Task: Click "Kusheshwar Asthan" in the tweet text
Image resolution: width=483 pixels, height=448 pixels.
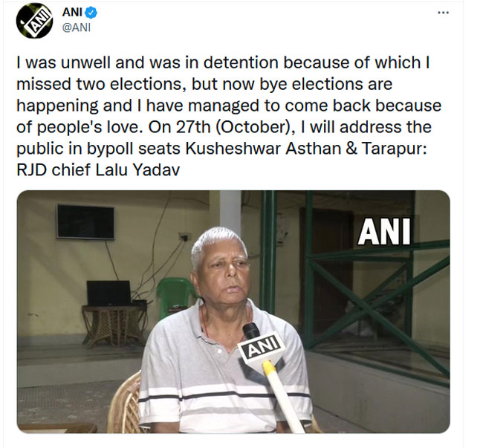Action: point(263,149)
